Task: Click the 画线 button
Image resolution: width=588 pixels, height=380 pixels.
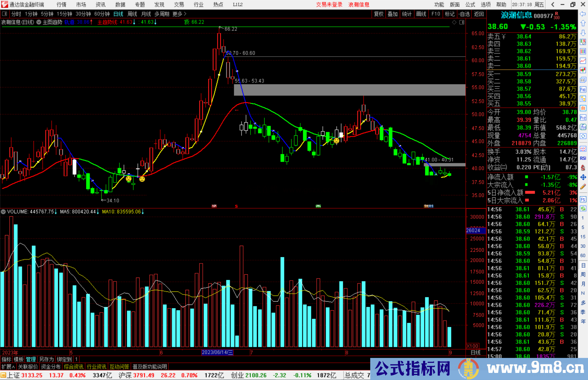Action: coord(421,14)
